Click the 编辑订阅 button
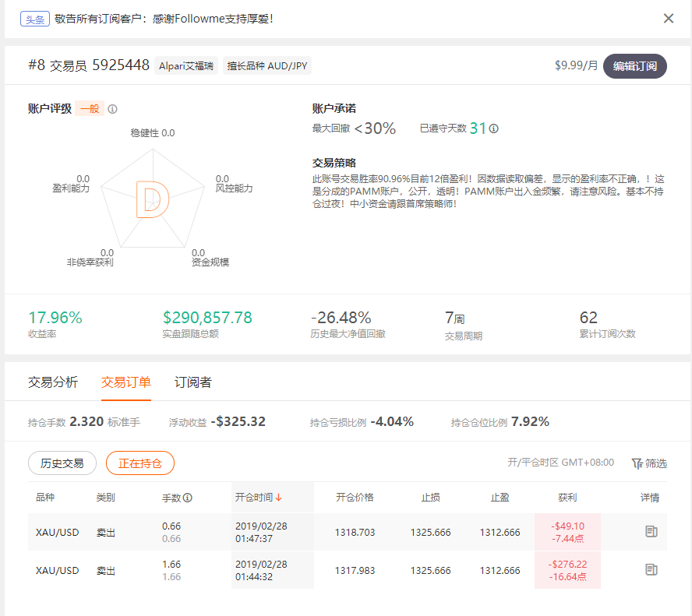Screen dimensions: 692x616 pos(634,66)
